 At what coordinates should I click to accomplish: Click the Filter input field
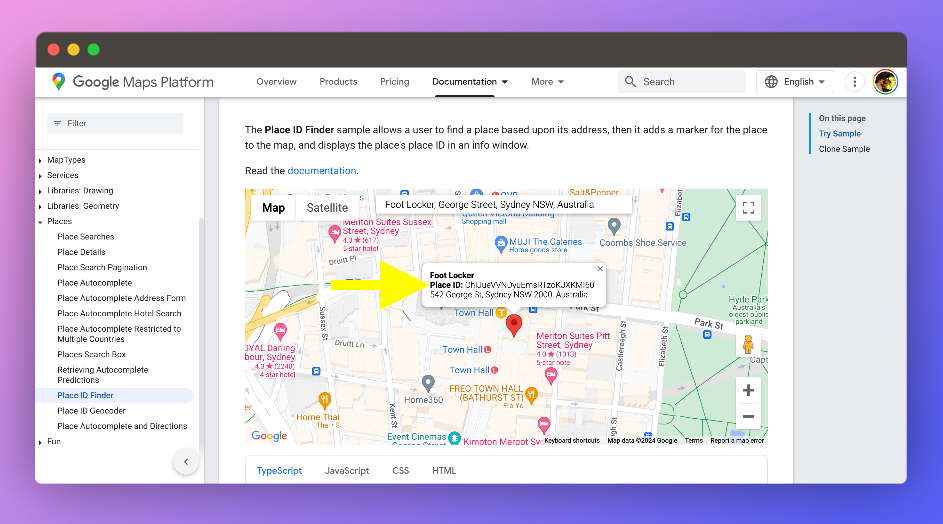tap(115, 123)
